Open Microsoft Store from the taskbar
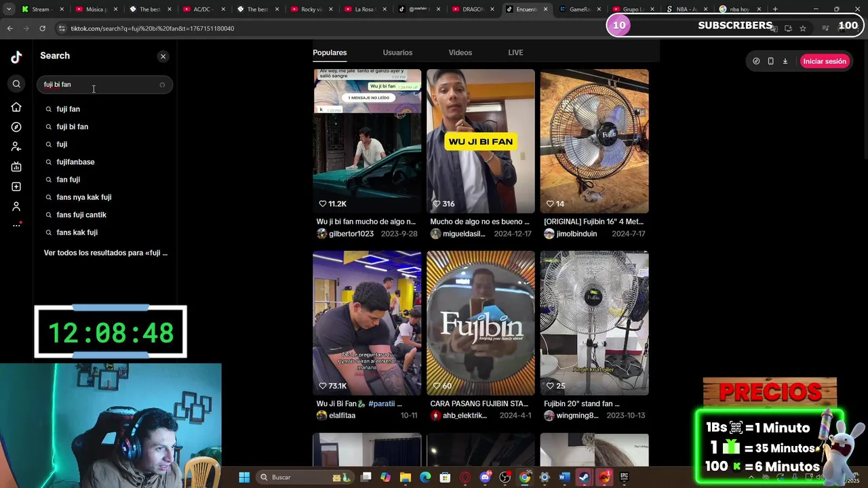868x488 pixels. click(x=445, y=477)
